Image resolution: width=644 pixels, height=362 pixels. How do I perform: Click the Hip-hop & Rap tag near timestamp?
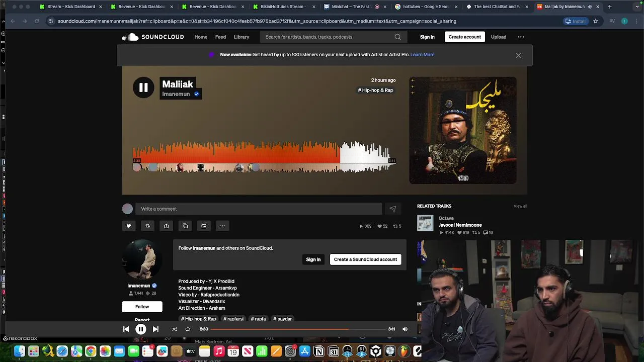[375, 90]
